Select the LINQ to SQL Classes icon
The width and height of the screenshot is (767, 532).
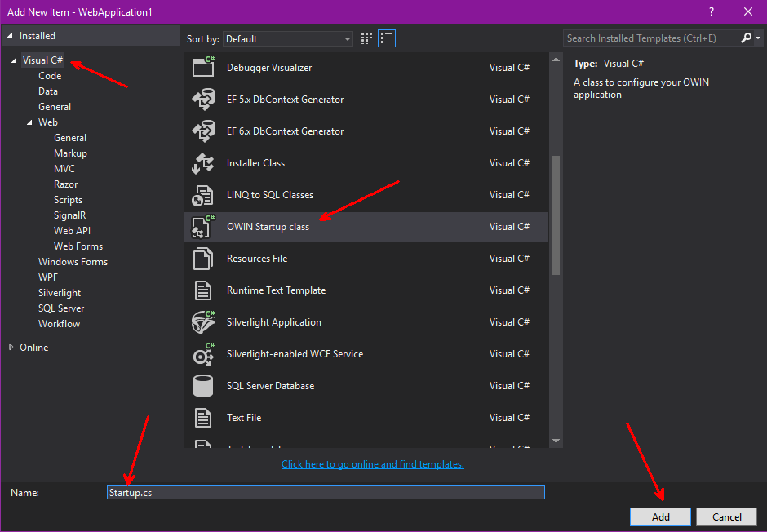pyautogui.click(x=203, y=195)
